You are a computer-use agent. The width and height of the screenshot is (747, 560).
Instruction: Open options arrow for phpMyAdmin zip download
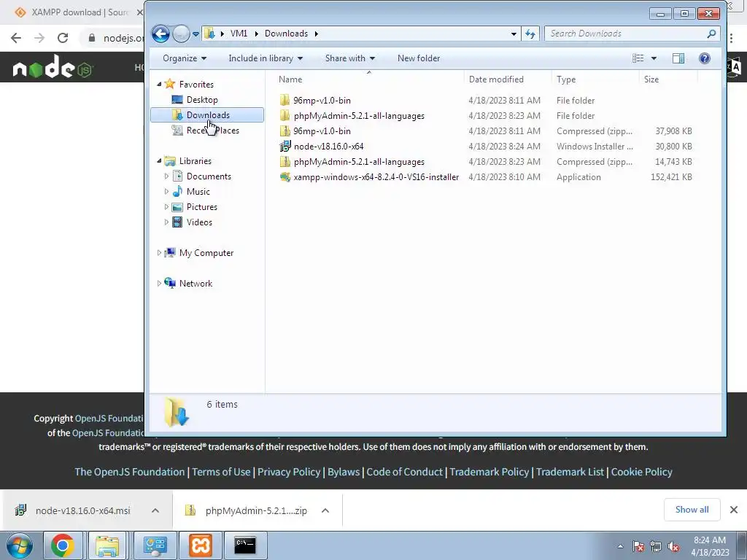pyautogui.click(x=325, y=510)
